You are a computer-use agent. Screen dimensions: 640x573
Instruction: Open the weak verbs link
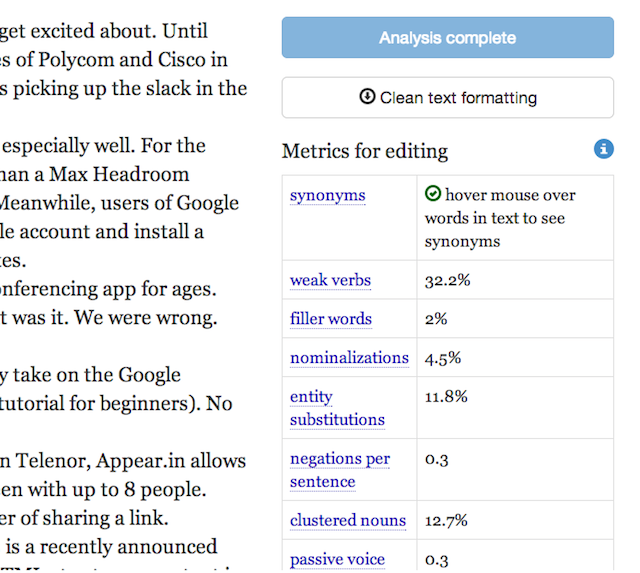[330, 280]
